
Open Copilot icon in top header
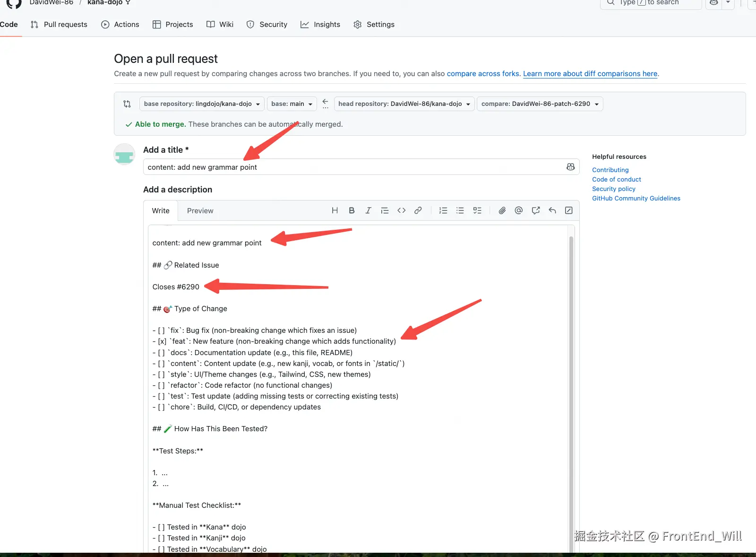714,2
